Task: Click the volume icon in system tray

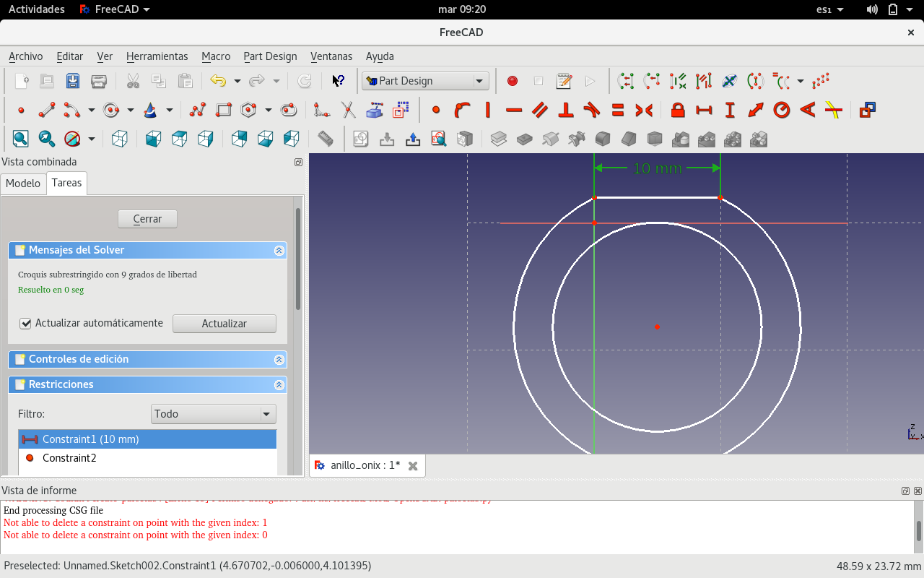Action: click(x=872, y=9)
